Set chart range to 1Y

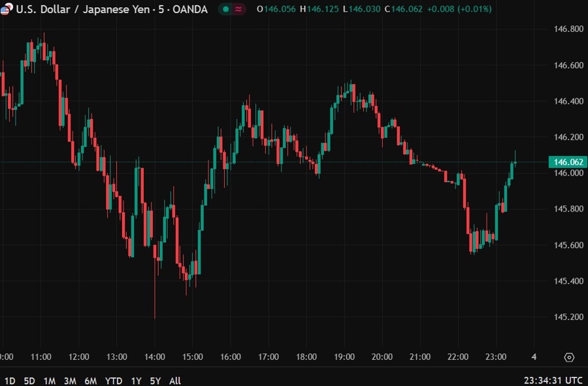(x=136, y=380)
